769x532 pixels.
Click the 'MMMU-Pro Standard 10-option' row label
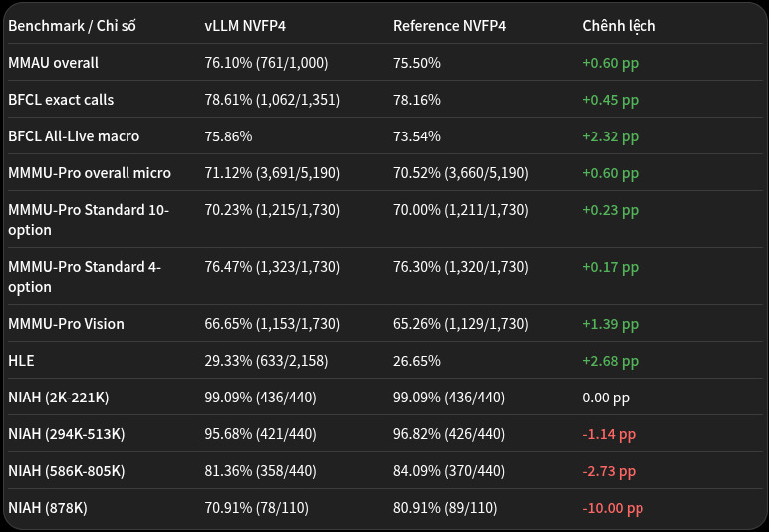(x=89, y=219)
